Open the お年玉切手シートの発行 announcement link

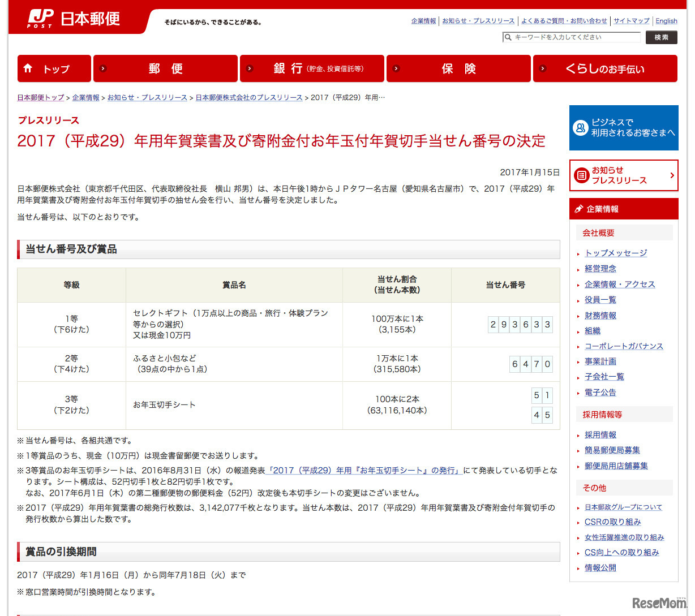pos(365,470)
